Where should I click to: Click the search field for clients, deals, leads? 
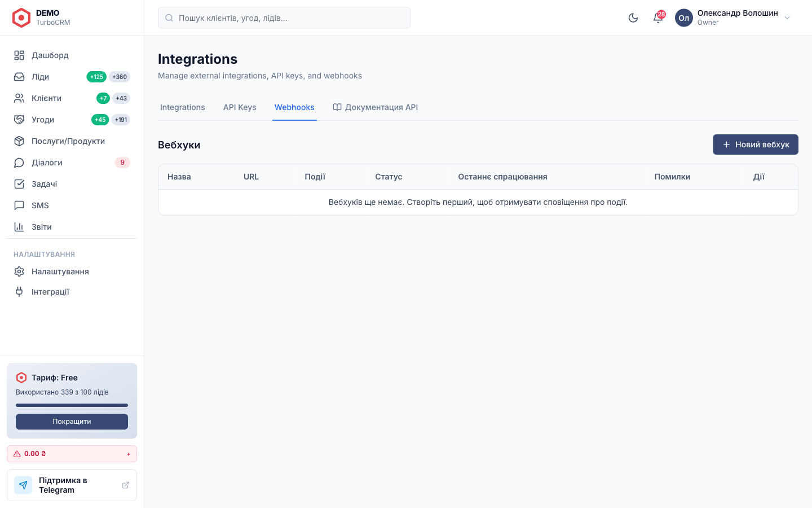284,18
